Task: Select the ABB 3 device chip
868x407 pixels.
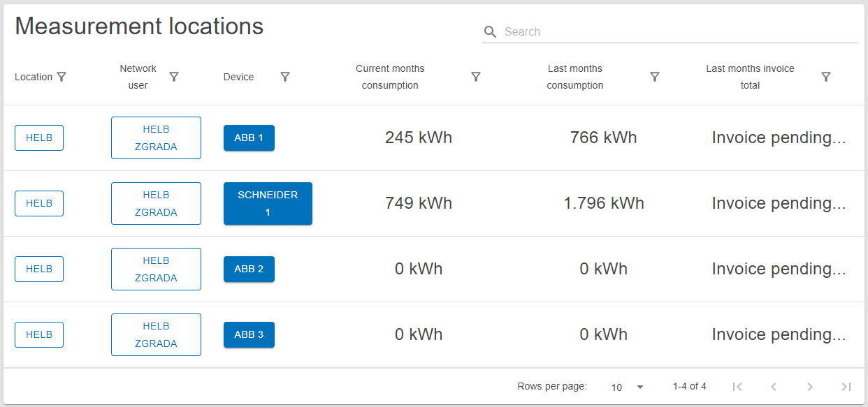Action: (249, 335)
